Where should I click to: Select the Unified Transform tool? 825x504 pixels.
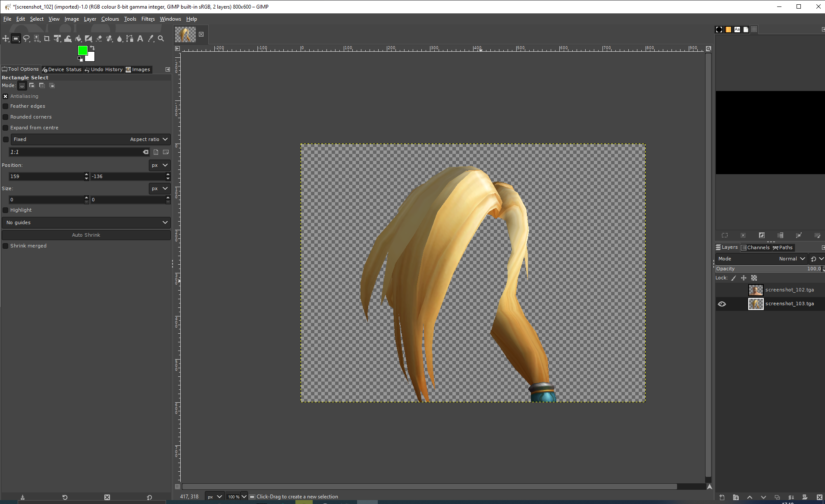click(x=57, y=39)
